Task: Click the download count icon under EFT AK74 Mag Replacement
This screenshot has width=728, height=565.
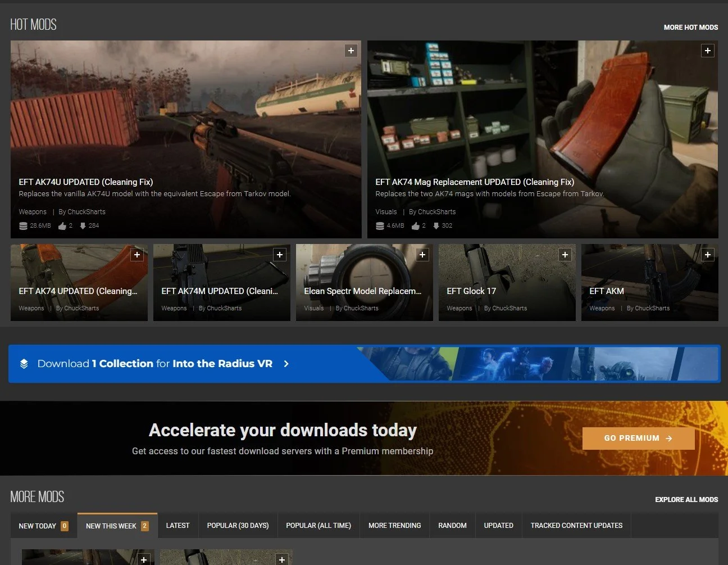Action: coord(436,225)
